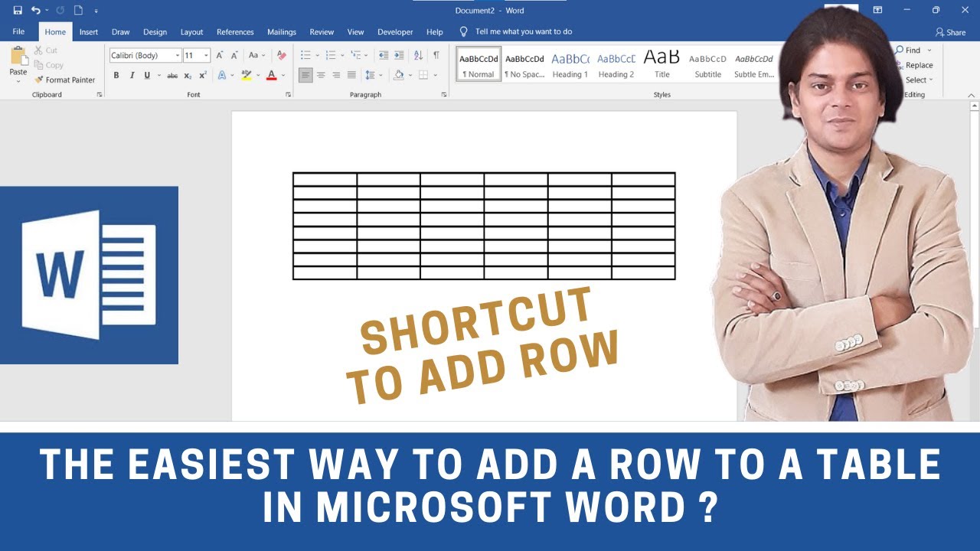Customize the Quick Access Toolbar dropdown
980x551 pixels.
coord(96,11)
